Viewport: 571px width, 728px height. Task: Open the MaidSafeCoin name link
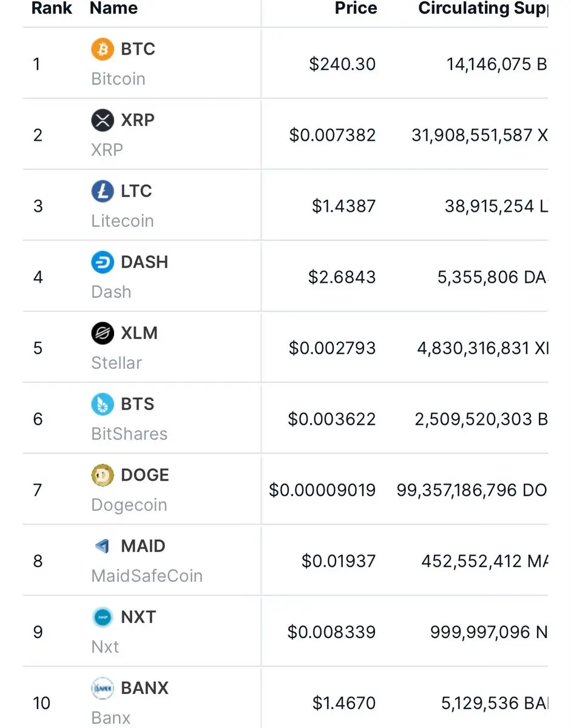tap(147, 576)
